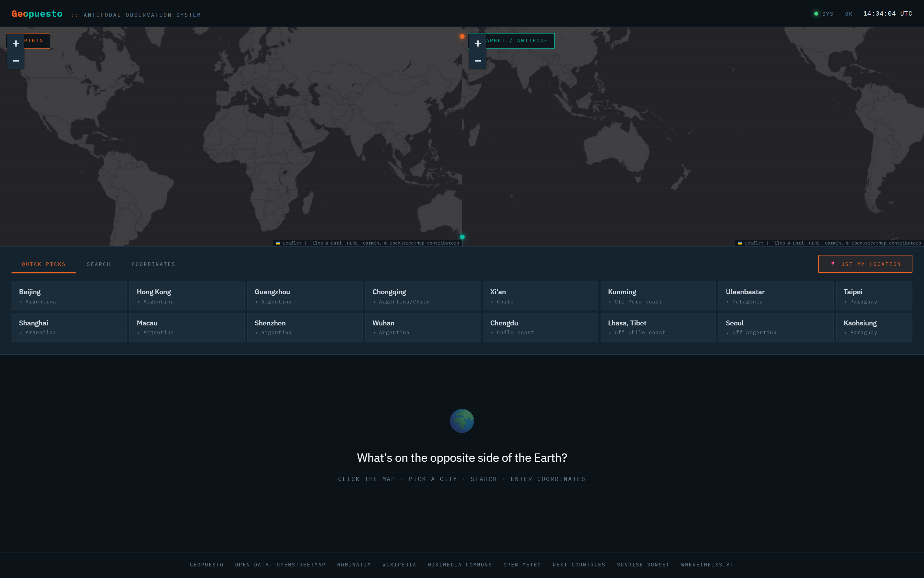The width and height of the screenshot is (924, 578).
Task: Select the Seoul quick pick
Action: click(776, 327)
